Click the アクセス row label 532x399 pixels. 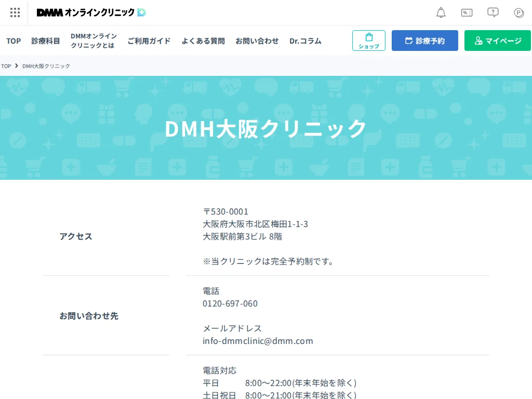pyautogui.click(x=76, y=236)
